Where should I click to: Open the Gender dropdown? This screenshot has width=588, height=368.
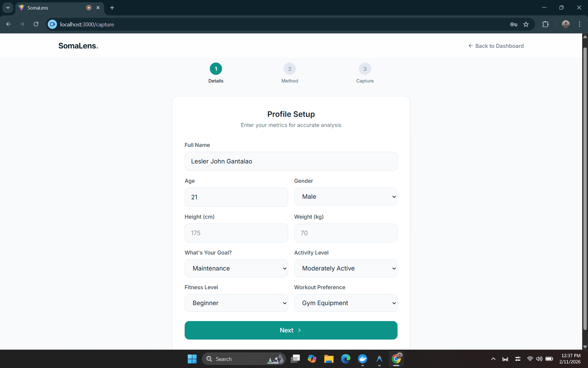[346, 197]
